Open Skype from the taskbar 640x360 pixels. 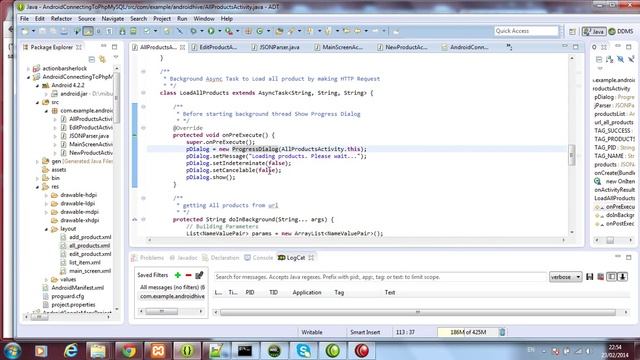coord(303,351)
